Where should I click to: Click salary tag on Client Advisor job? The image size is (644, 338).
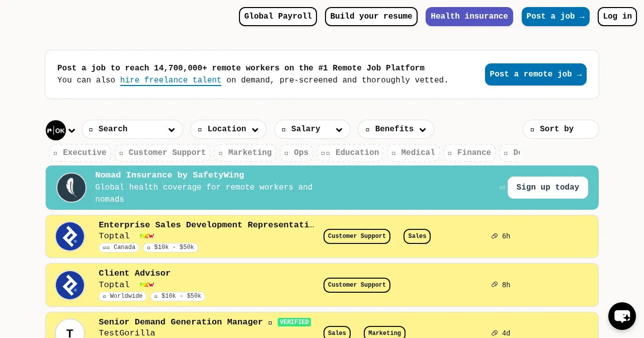point(178,296)
